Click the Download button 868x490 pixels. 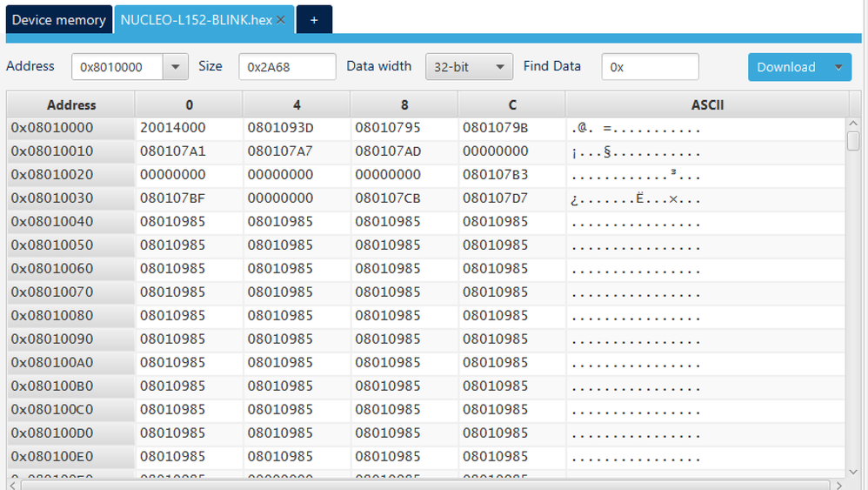pyautogui.click(x=786, y=67)
